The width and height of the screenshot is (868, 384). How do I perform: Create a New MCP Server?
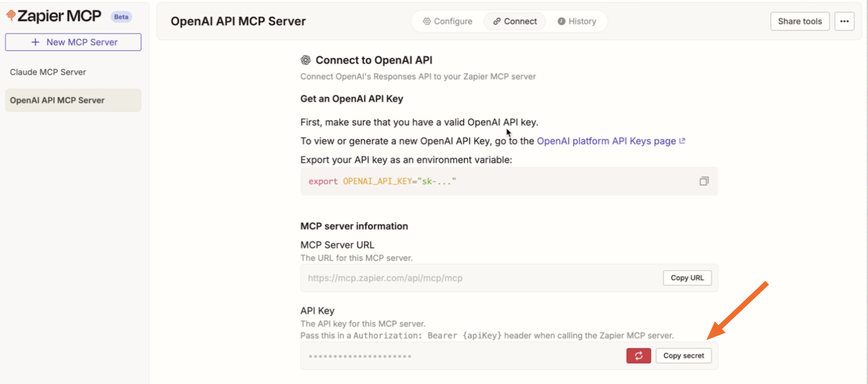click(73, 42)
